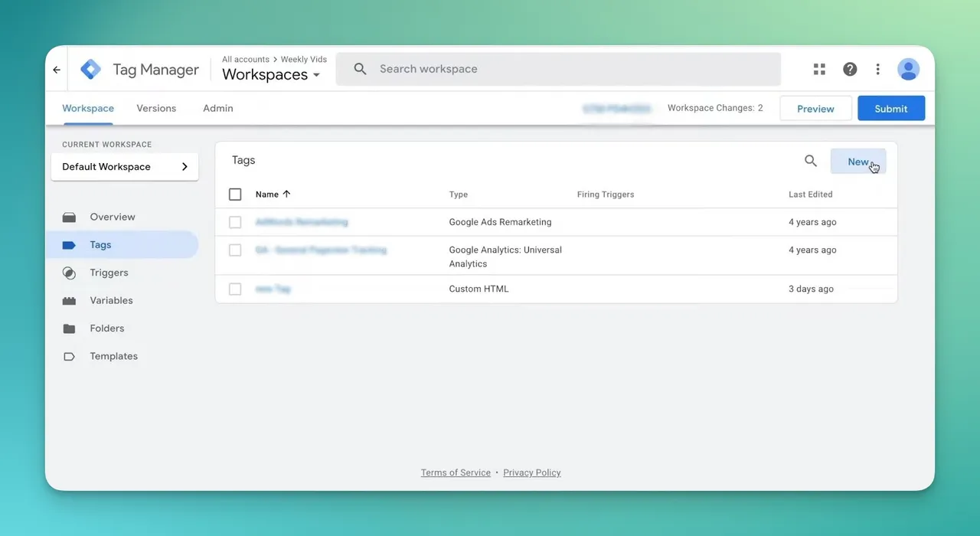The height and width of the screenshot is (536, 980).
Task: Click the Preview button
Action: pyautogui.click(x=815, y=109)
